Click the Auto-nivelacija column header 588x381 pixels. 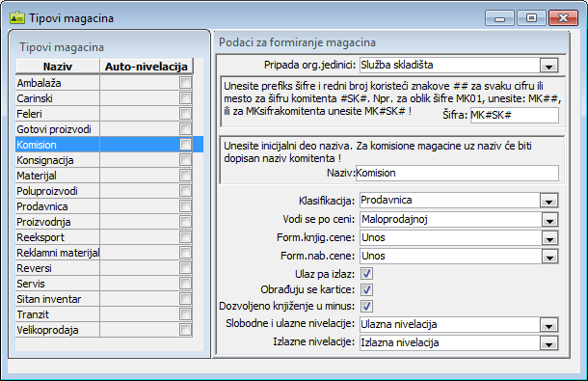coord(147,67)
